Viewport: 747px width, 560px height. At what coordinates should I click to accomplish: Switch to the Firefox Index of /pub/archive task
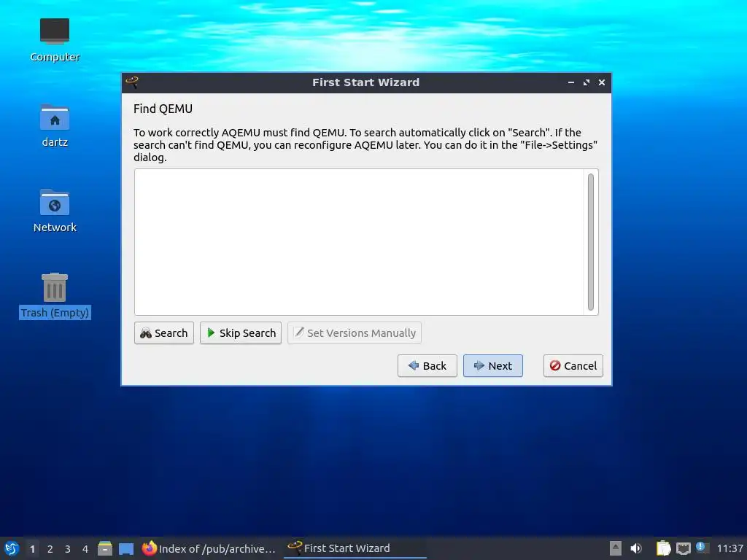coord(209,548)
